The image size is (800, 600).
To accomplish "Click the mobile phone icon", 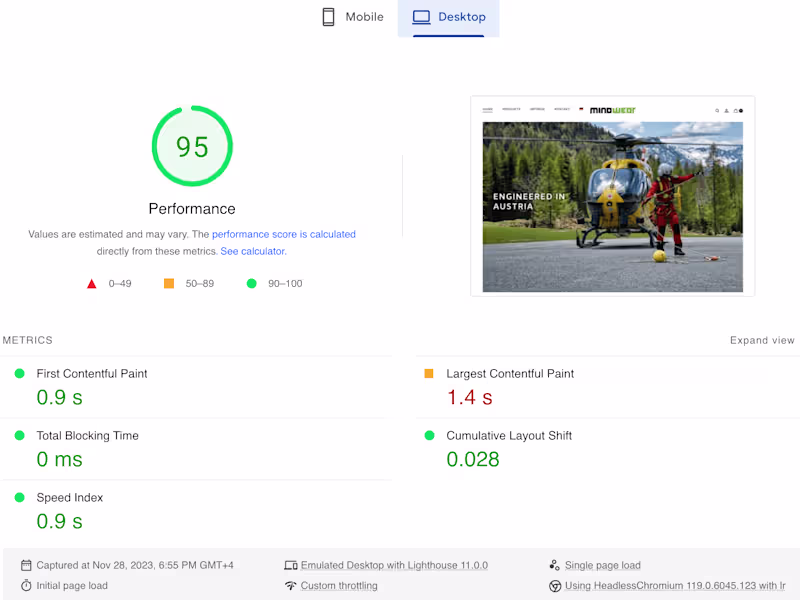I will coord(328,17).
